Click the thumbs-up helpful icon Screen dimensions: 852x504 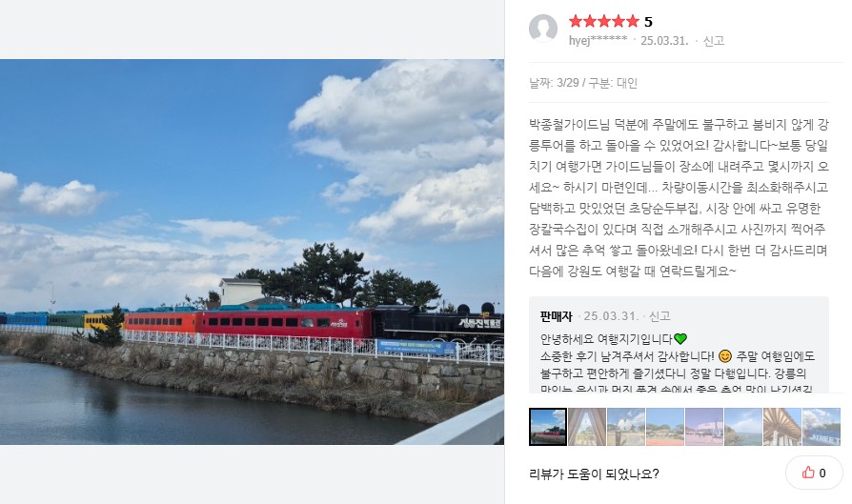808,473
